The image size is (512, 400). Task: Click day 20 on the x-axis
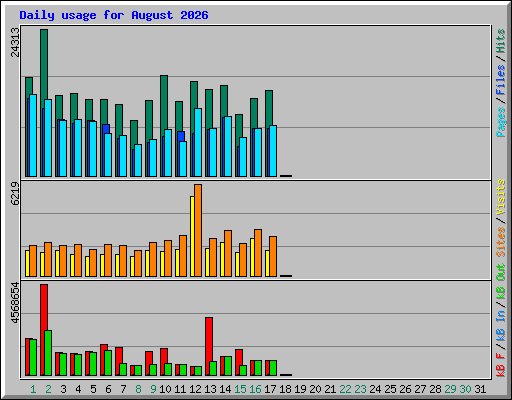(x=315, y=389)
